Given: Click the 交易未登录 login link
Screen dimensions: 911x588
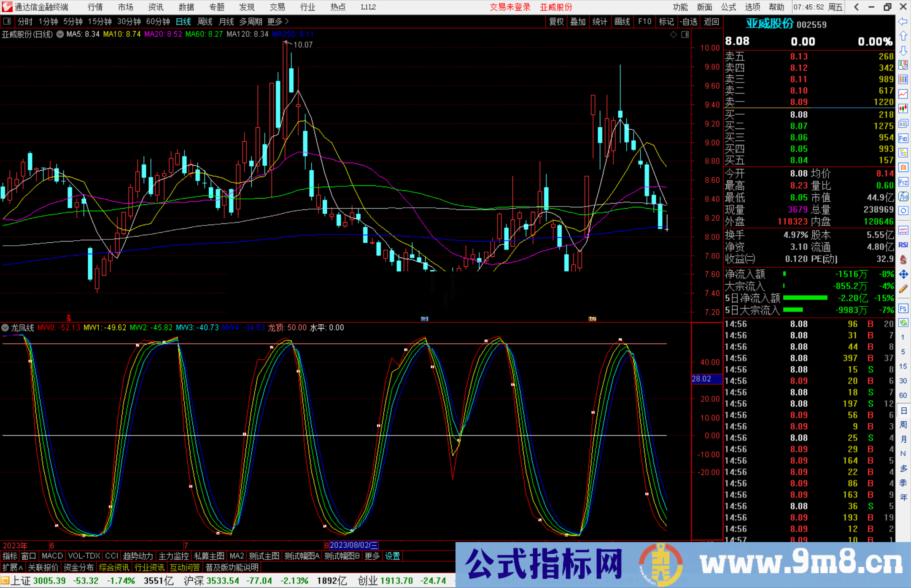Looking at the screenshot, I should tap(510, 7).
